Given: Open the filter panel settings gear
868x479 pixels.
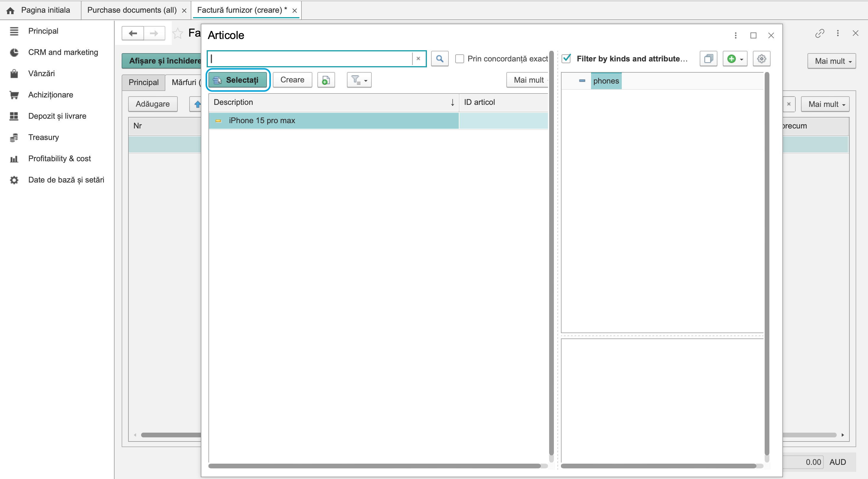Looking at the screenshot, I should tap(761, 59).
